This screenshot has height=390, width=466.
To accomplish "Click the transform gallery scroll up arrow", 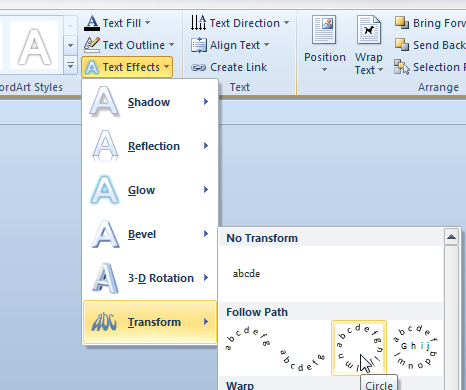I will 451,237.
